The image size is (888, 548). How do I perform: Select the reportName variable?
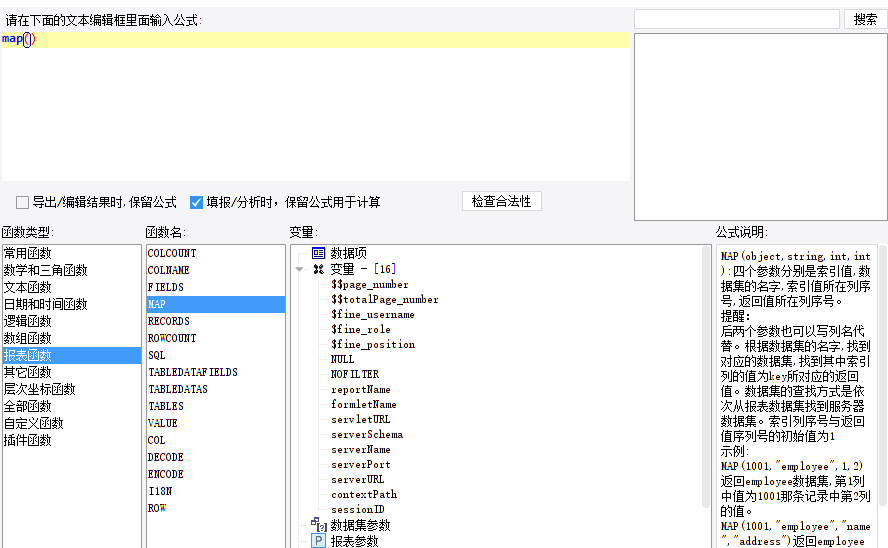(x=361, y=389)
